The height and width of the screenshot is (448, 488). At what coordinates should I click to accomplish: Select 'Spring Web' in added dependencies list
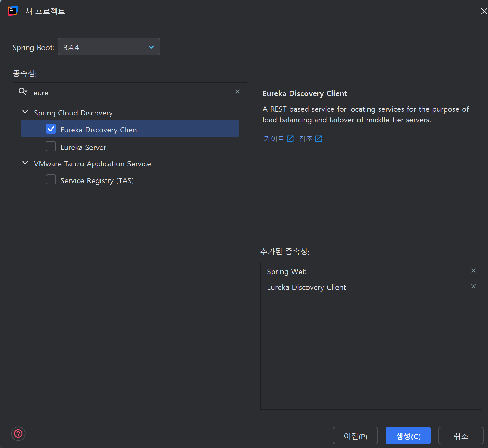(287, 272)
